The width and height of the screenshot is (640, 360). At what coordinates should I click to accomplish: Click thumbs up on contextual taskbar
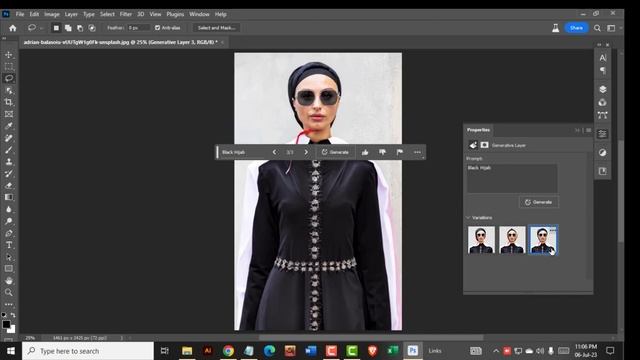click(365, 152)
